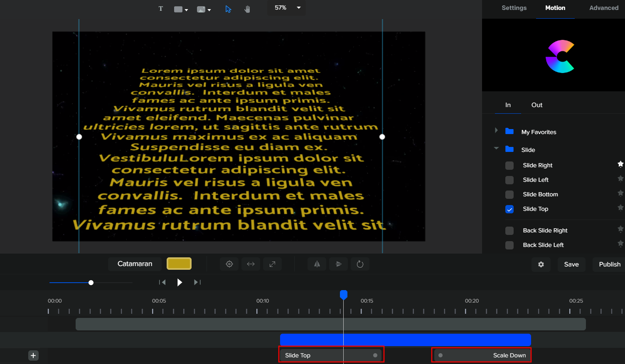
Task: Switch to the Settings tab
Action: (x=514, y=8)
